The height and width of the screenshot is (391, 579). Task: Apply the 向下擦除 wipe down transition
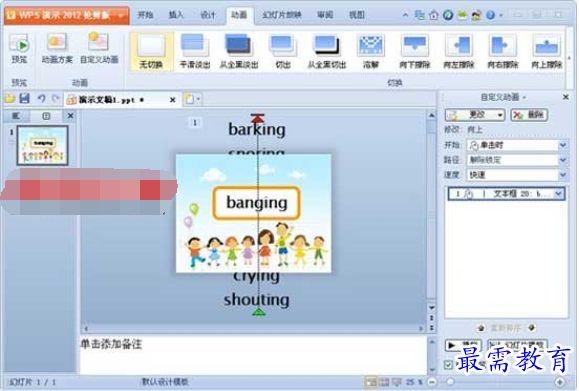(415, 51)
